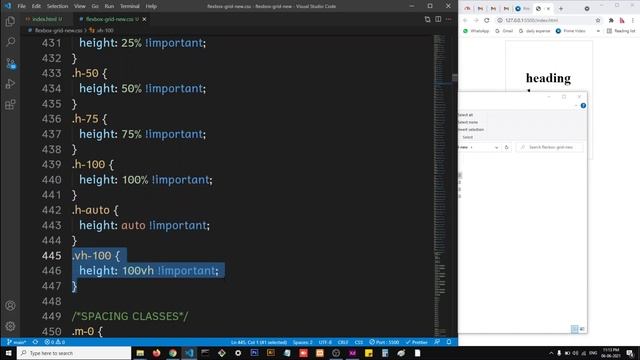
Task: Open the File menu
Action: (22, 6)
